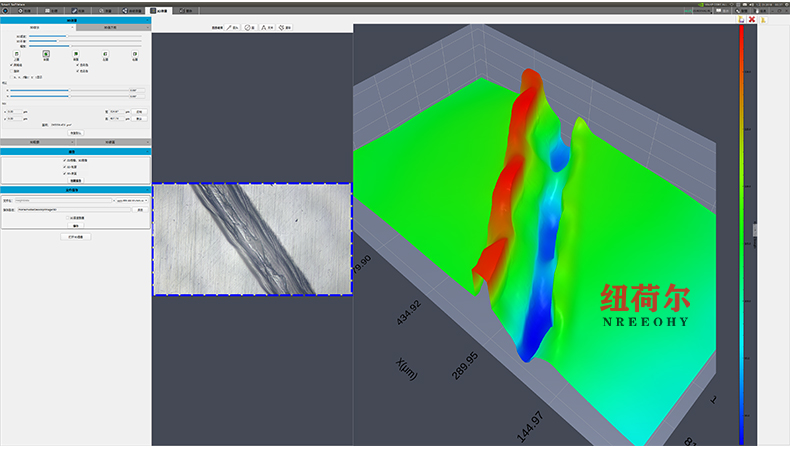Collapse the top blue panel header arrow

point(148,21)
